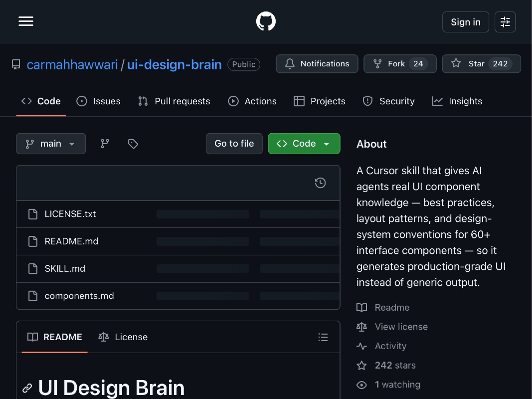The height and width of the screenshot is (399, 532).
Task: Click the file icon beside SKILL.md
Action: click(33, 268)
